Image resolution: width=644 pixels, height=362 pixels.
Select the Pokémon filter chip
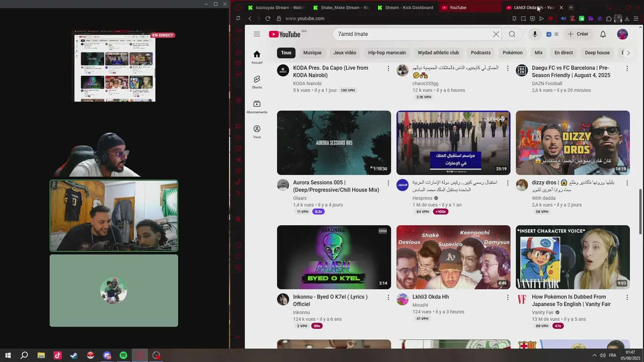point(513,53)
